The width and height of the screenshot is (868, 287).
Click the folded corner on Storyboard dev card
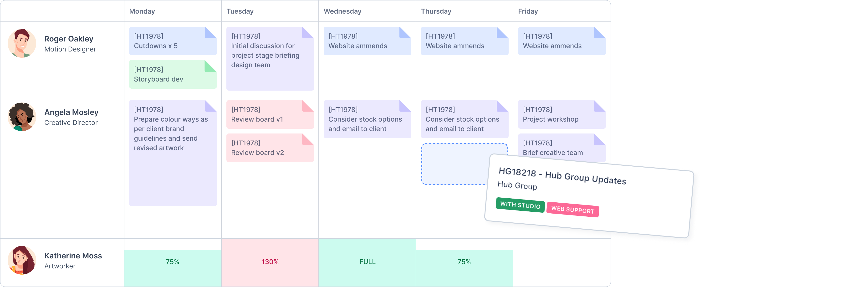pos(211,66)
